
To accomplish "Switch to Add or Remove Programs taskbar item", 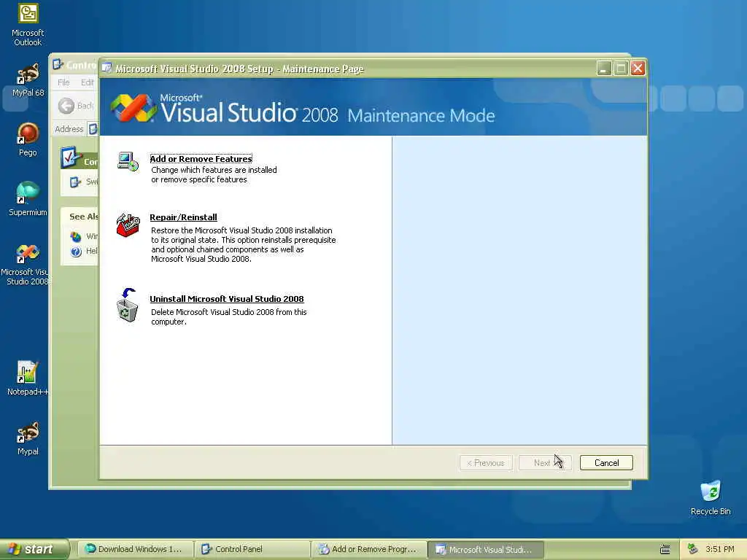I will (x=368, y=550).
